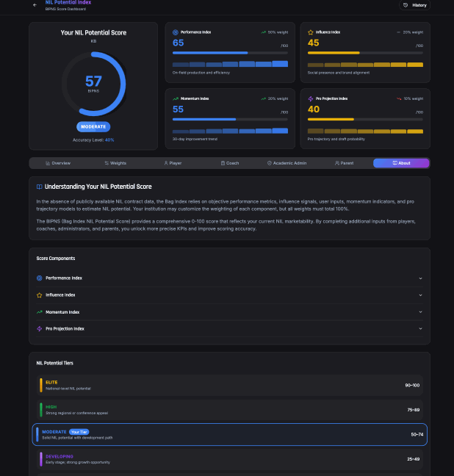Expand the Influence Index chevron
This screenshot has width=454, height=476.
420,295
